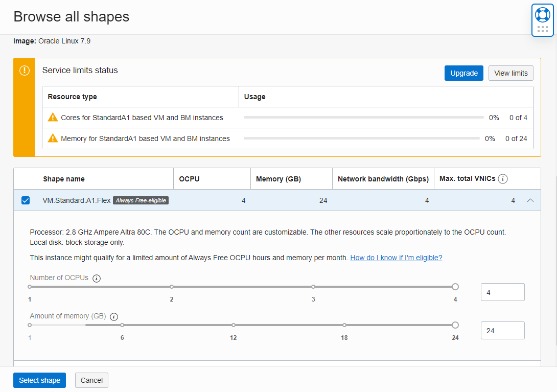Screen dimensions: 557x392
Task: Click the memory amount input field
Action: (502, 331)
